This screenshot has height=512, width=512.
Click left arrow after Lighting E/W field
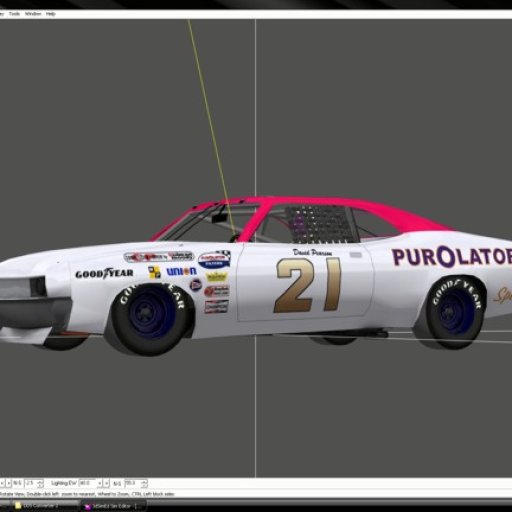(x=99, y=483)
